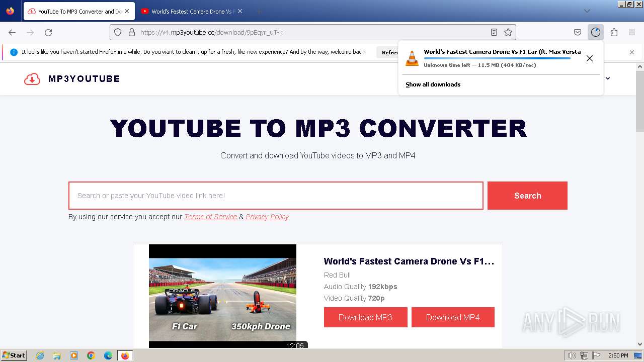644x362 pixels.
Task: Show all downloads
Action: 433,84
